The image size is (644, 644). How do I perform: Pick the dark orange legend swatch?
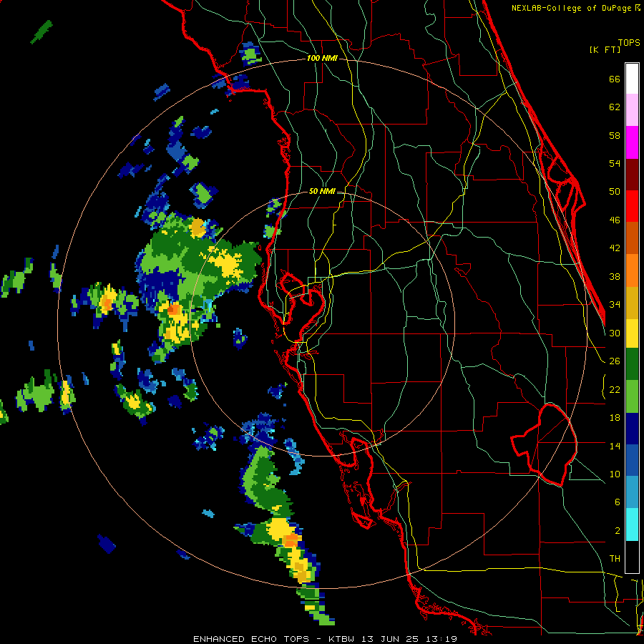click(x=632, y=238)
